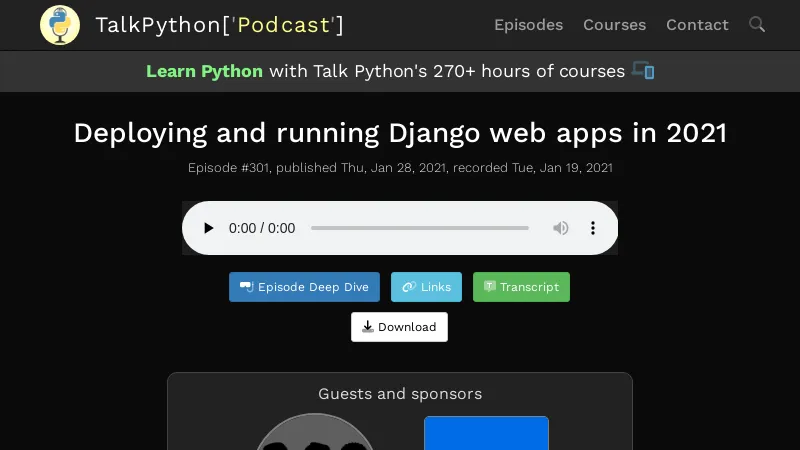
Task: Go to the Episodes page
Action: pos(528,25)
